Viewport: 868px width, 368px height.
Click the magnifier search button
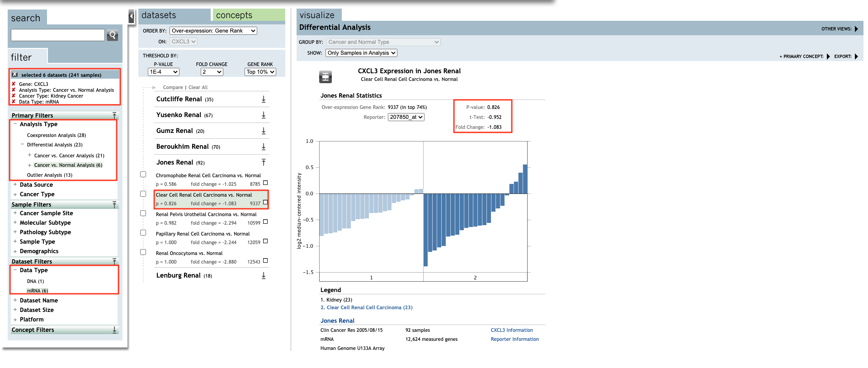point(112,35)
